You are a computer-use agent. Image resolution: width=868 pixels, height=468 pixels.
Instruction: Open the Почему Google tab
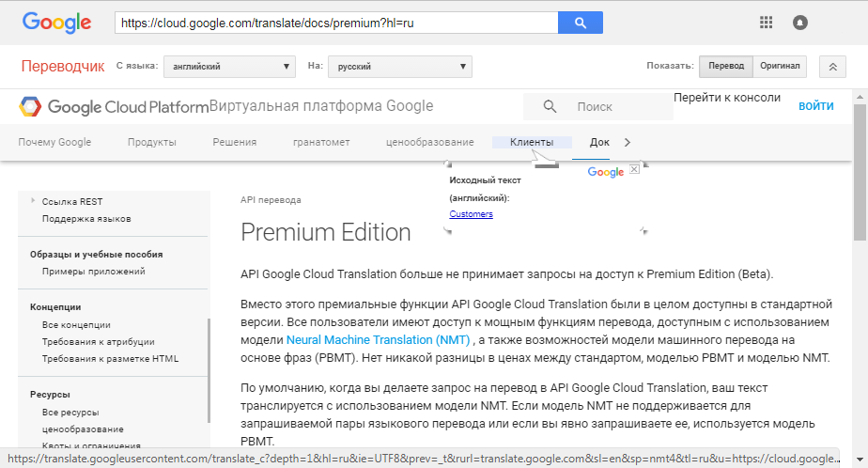click(54, 142)
